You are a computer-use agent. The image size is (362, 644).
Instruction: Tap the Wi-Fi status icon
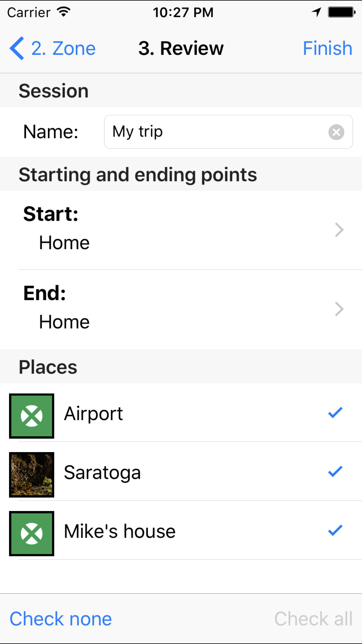pos(63,12)
